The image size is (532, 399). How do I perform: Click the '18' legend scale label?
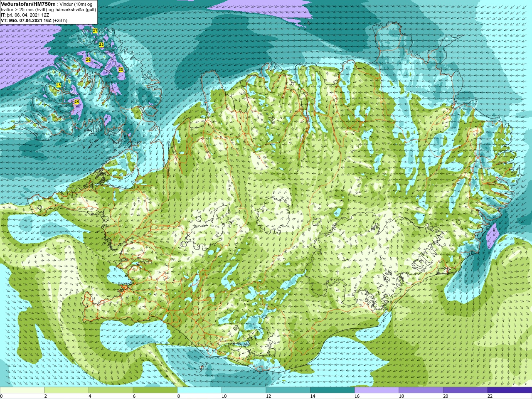point(401,396)
